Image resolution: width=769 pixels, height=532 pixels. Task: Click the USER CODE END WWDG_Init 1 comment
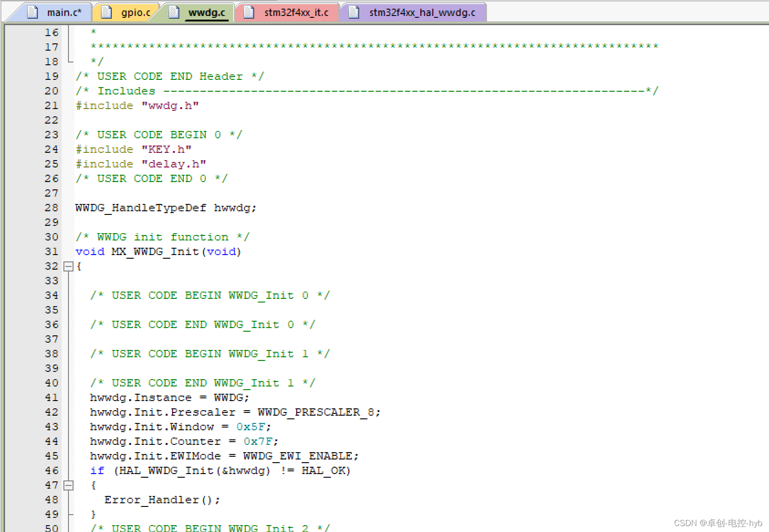click(x=203, y=383)
